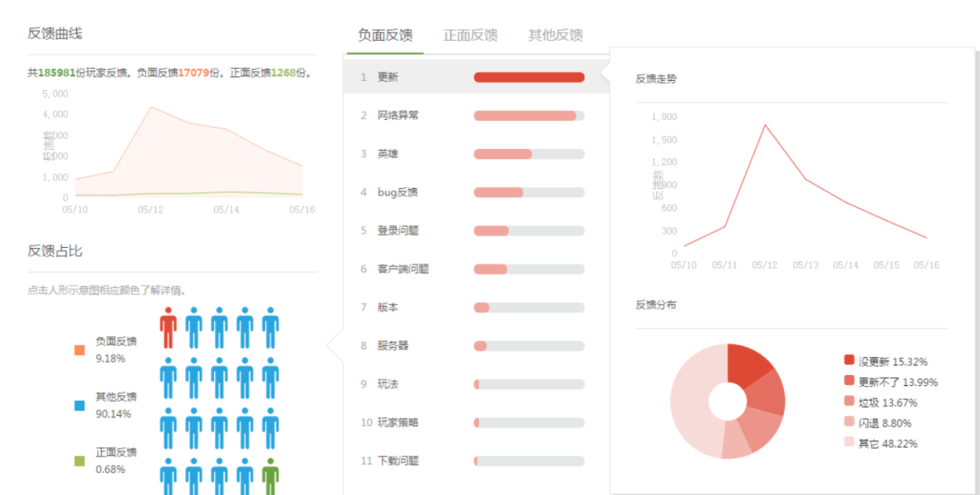The image size is (980, 495).
Task: Click the 负面反馈 9.18% percentage text
Action: (110, 359)
